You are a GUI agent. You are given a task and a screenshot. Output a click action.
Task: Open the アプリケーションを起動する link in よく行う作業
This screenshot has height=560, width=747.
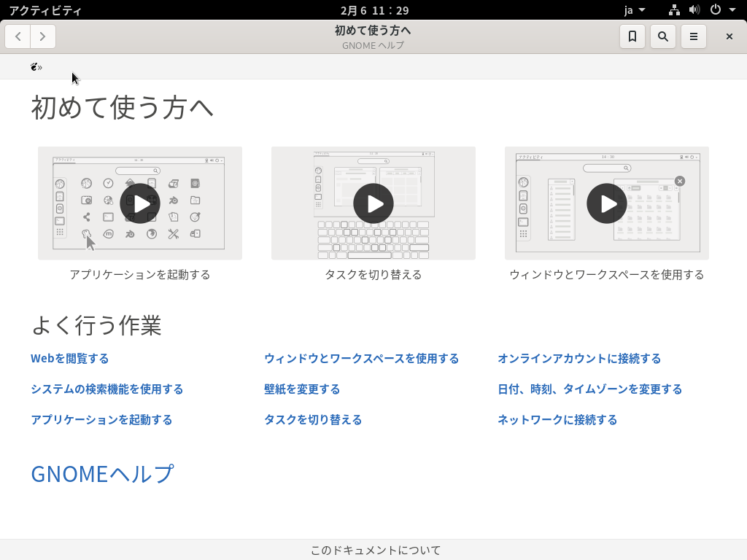[x=101, y=419]
